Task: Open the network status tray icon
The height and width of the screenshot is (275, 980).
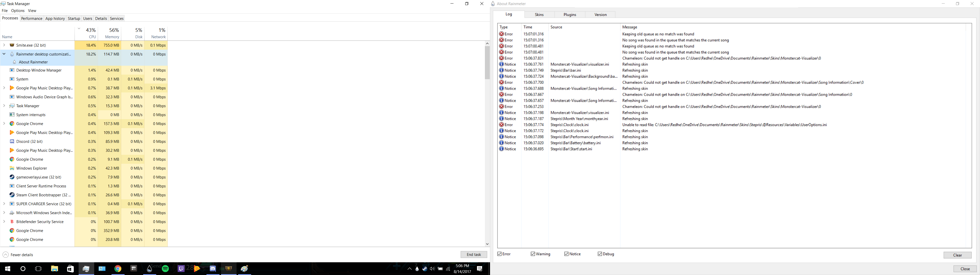Action: click(x=448, y=269)
